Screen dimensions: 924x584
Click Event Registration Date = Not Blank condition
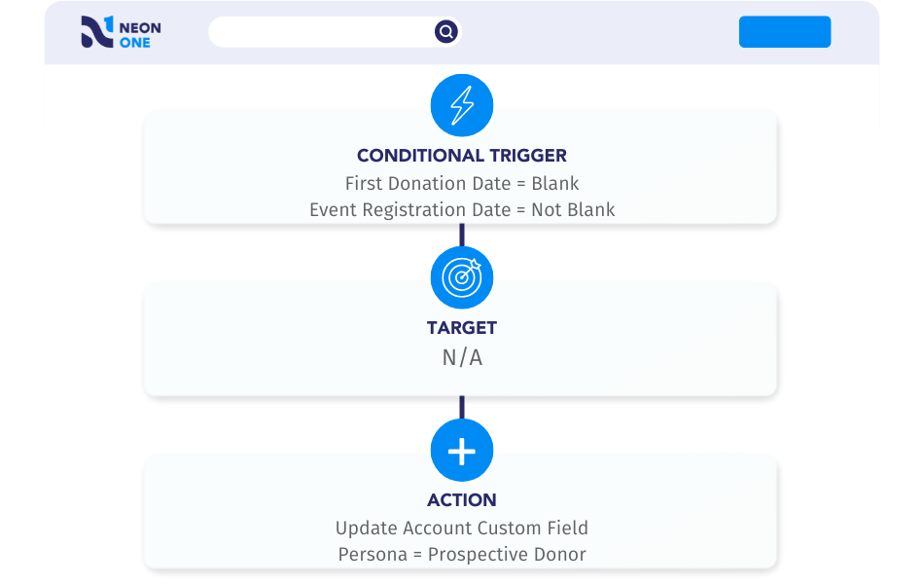point(461,210)
